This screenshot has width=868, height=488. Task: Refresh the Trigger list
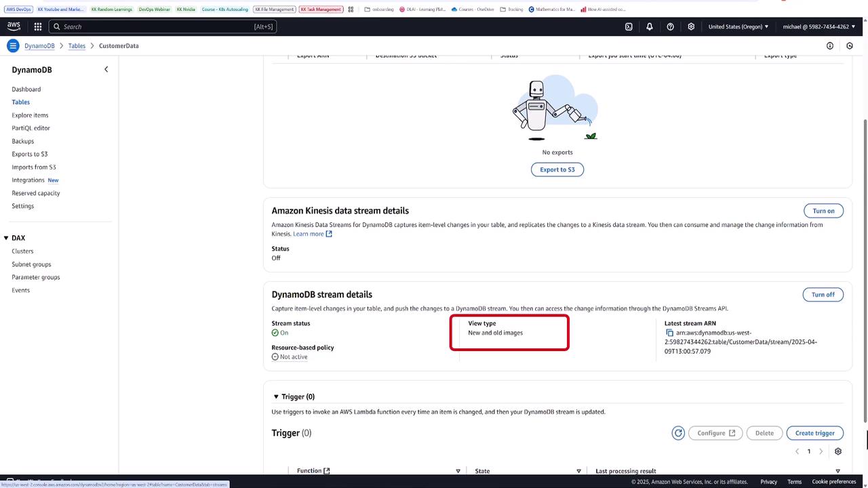(678, 433)
